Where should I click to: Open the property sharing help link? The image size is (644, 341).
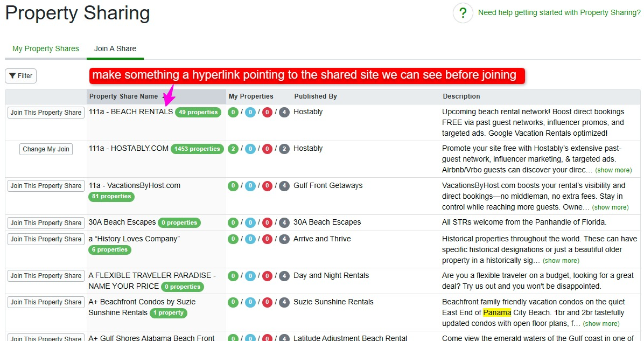click(559, 13)
